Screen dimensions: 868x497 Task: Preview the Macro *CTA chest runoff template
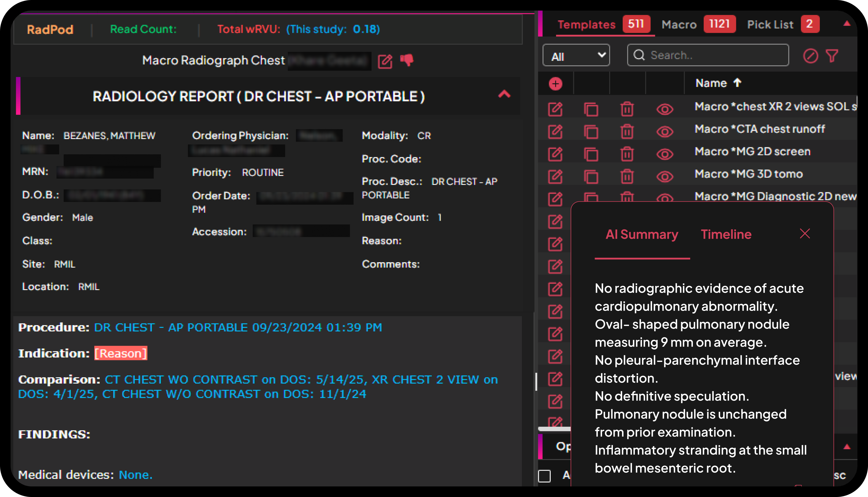[x=664, y=132]
